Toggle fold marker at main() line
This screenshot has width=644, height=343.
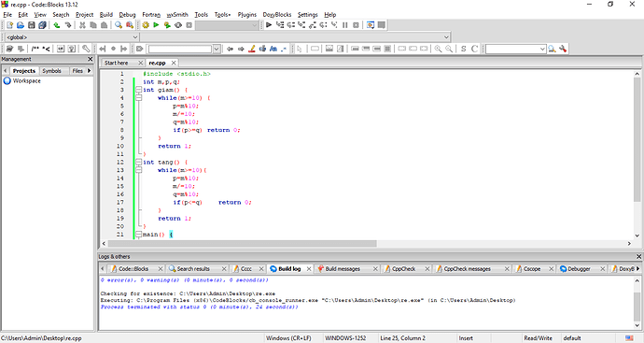click(x=139, y=235)
